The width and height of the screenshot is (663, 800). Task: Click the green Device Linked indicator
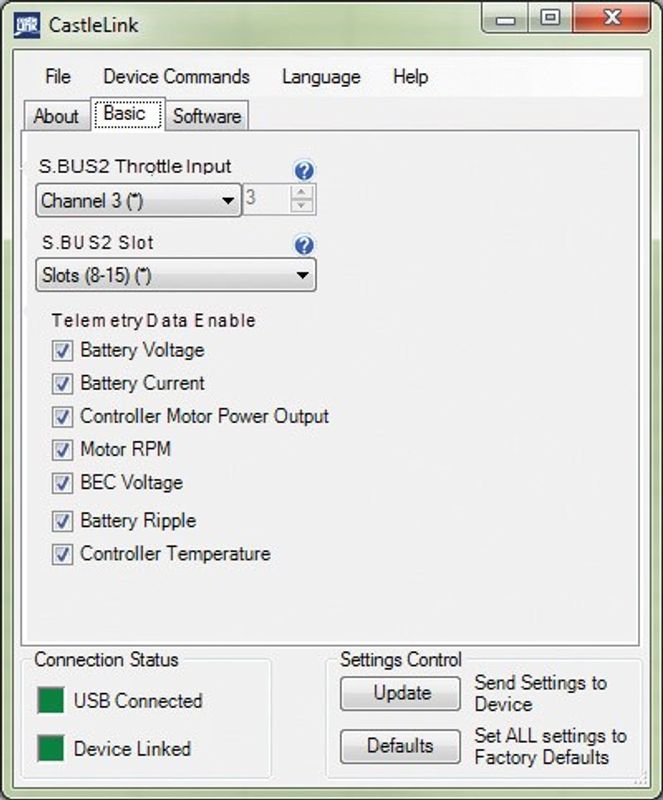51,748
